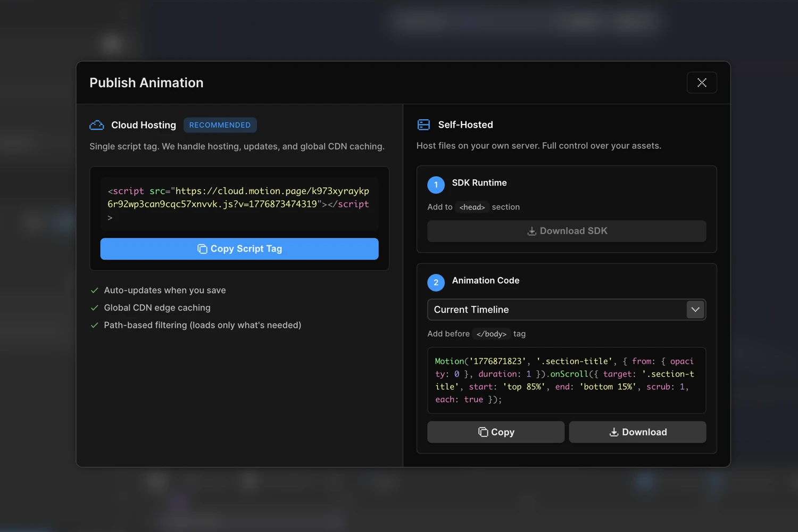Click the chevron on the Current Timeline selector
This screenshot has width=798, height=532.
(x=695, y=310)
